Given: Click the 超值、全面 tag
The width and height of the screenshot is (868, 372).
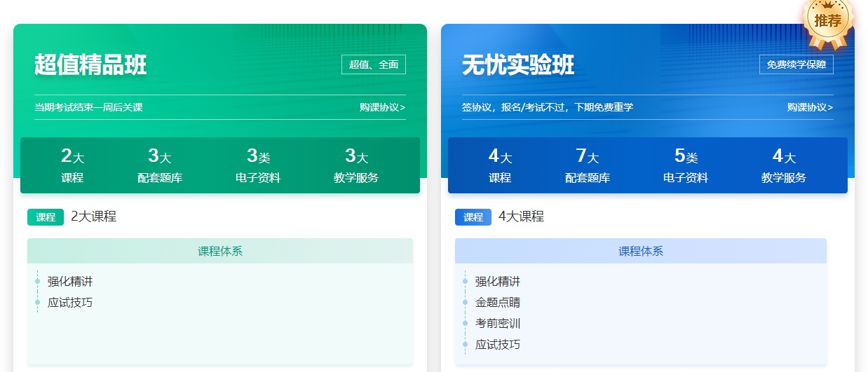Looking at the screenshot, I should 374,64.
